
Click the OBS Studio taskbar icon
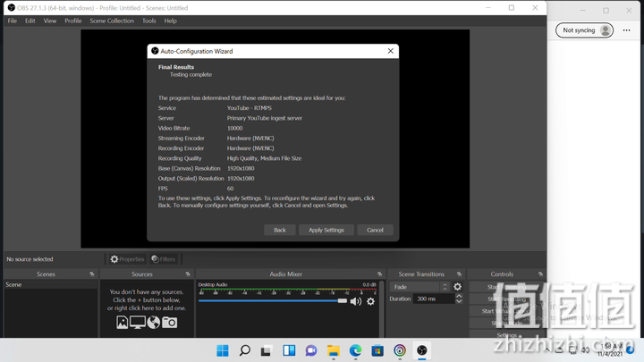(422, 350)
